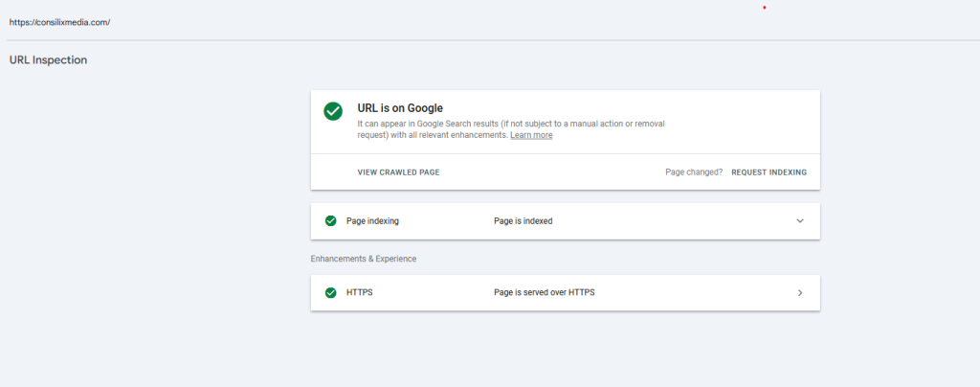Click the small red dot at top
Screen dimensions: 980x387
[764, 8]
